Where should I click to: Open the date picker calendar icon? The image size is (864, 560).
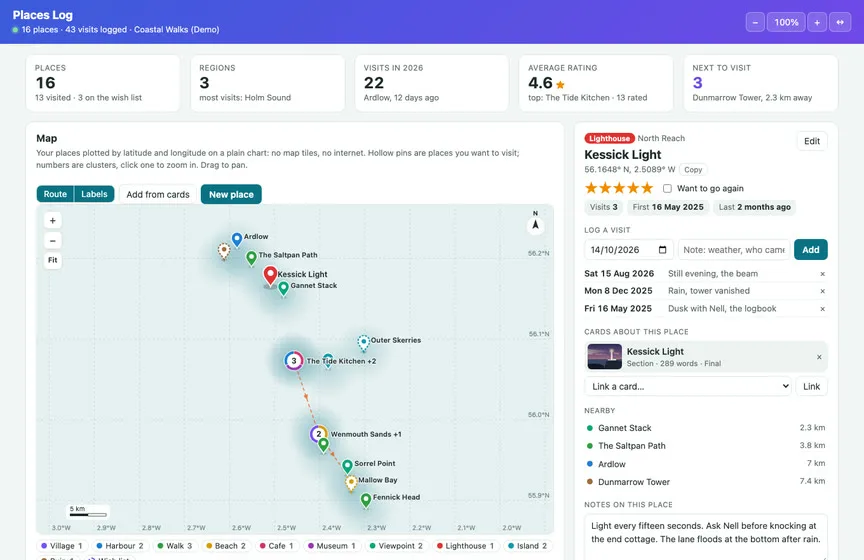pos(662,250)
